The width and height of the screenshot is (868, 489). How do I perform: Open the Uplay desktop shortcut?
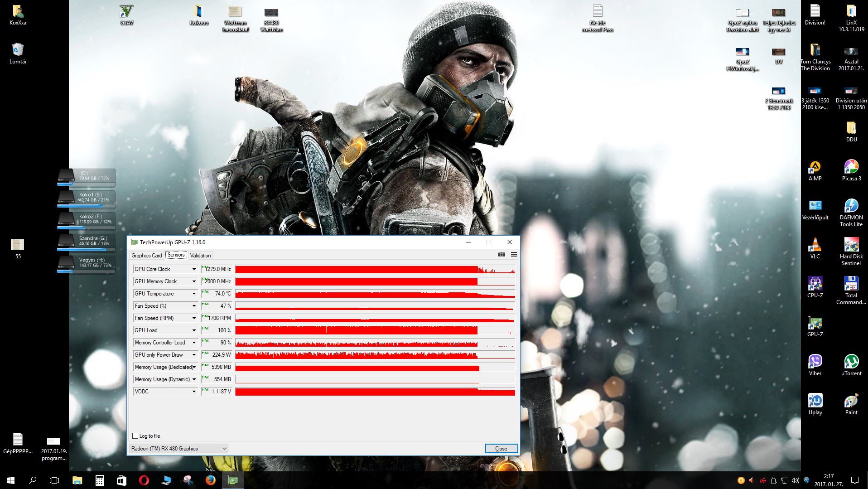[x=815, y=405]
